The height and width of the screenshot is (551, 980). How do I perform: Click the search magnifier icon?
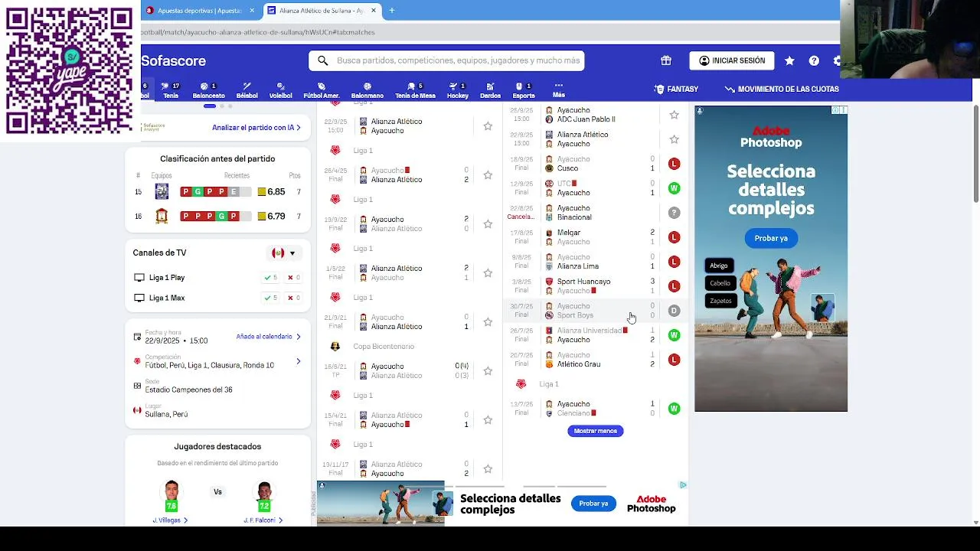[322, 60]
